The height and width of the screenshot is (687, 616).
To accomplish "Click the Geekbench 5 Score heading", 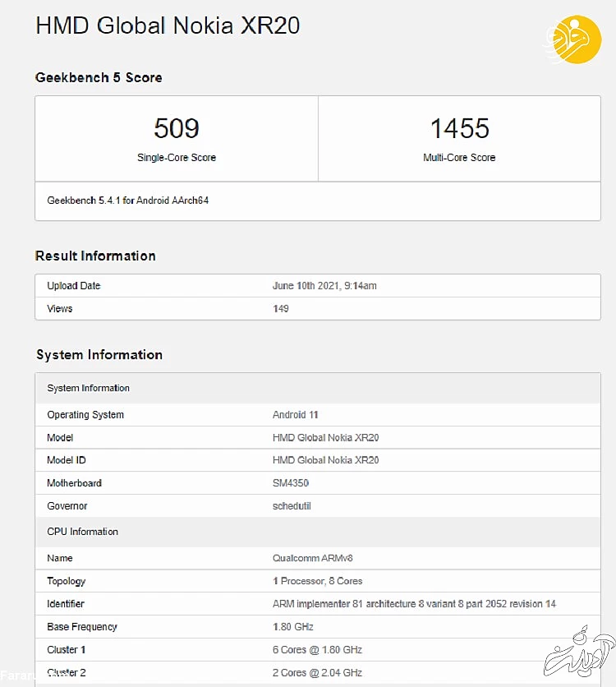I will click(99, 78).
